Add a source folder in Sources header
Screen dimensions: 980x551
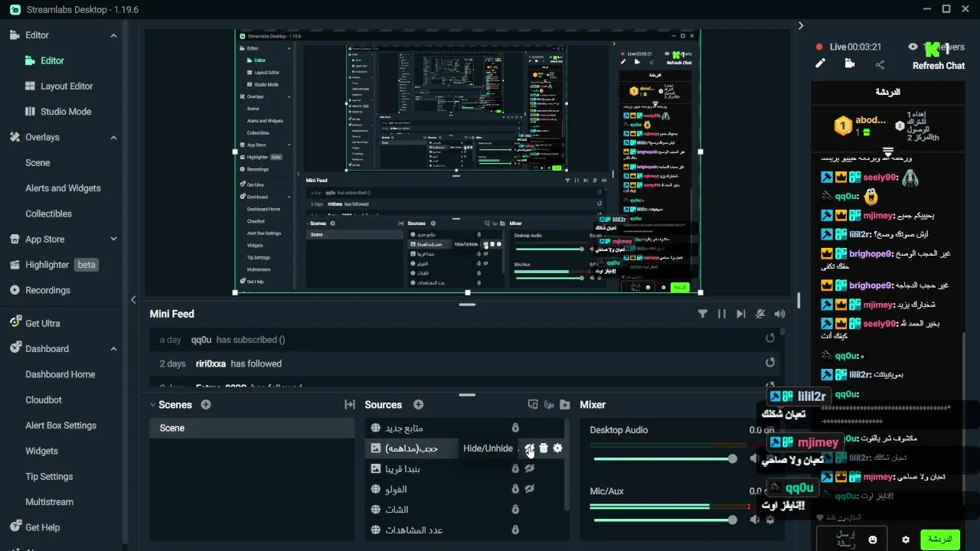565,405
